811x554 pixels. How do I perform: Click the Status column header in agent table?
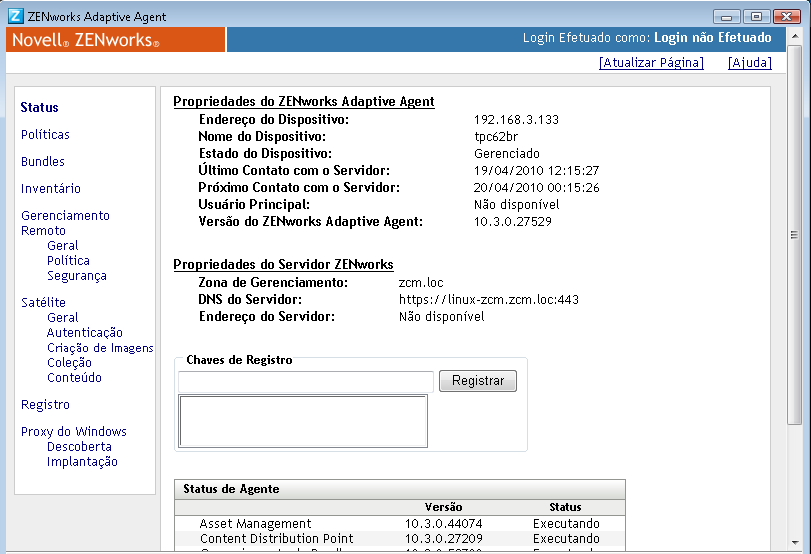tap(565, 507)
